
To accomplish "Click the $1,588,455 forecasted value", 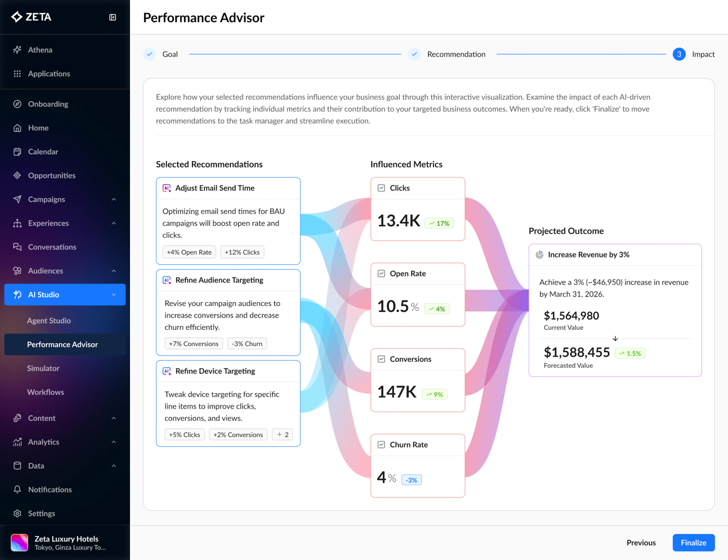I will 577,352.
